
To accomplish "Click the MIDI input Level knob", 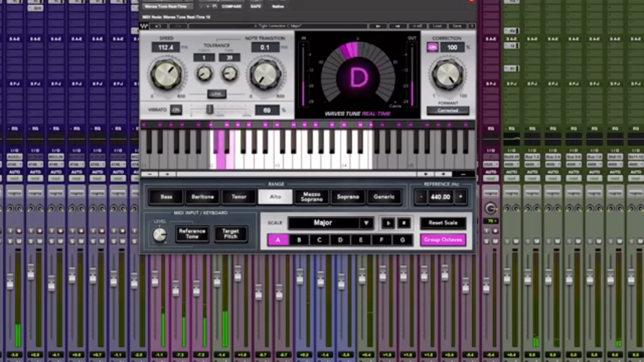I will pyautogui.click(x=160, y=235).
